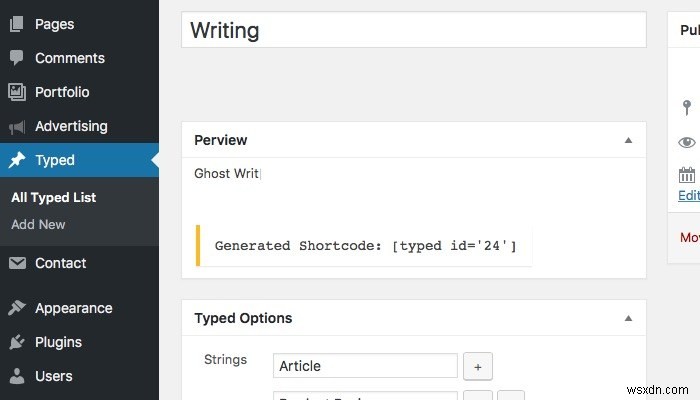
Task: Select Add New under Typed menu
Action: tap(38, 224)
